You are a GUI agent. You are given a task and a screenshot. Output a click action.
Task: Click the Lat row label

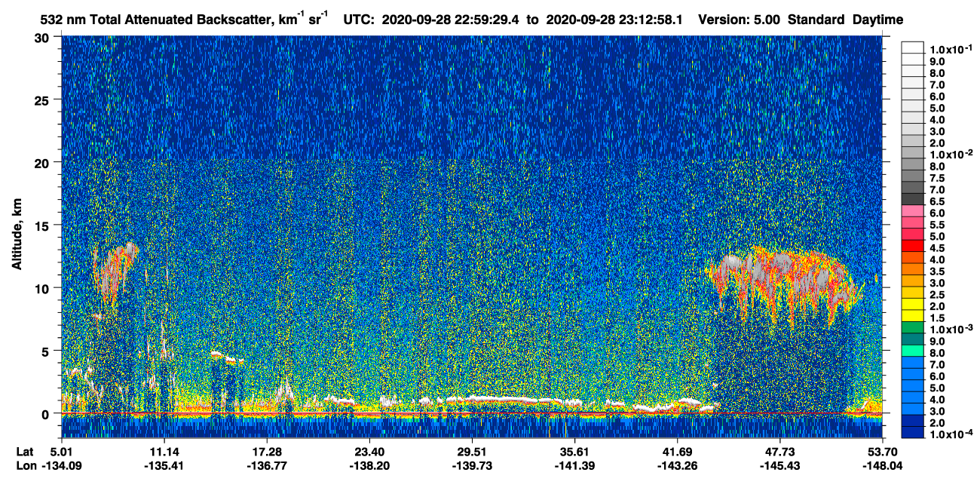click(25, 452)
